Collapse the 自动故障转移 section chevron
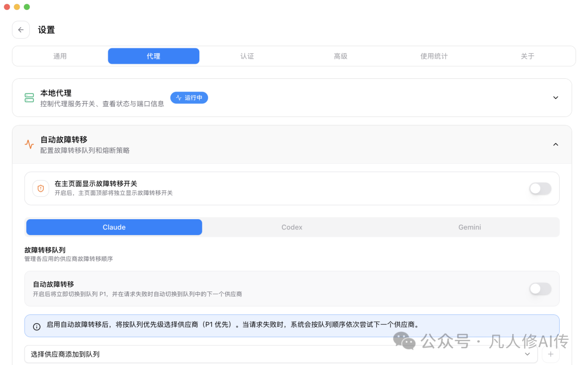Screen dimensions: 588x365 (555, 144)
